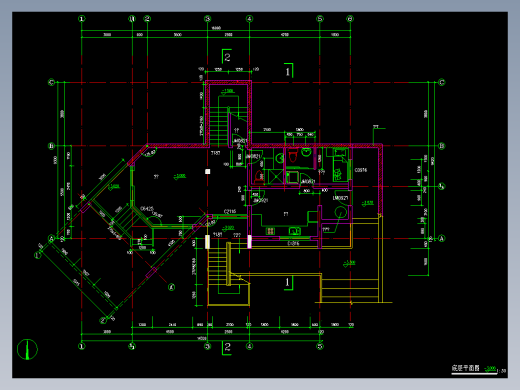Click the LM0827 door label
The width and height of the screenshot is (520, 390).
pyautogui.click(x=340, y=198)
